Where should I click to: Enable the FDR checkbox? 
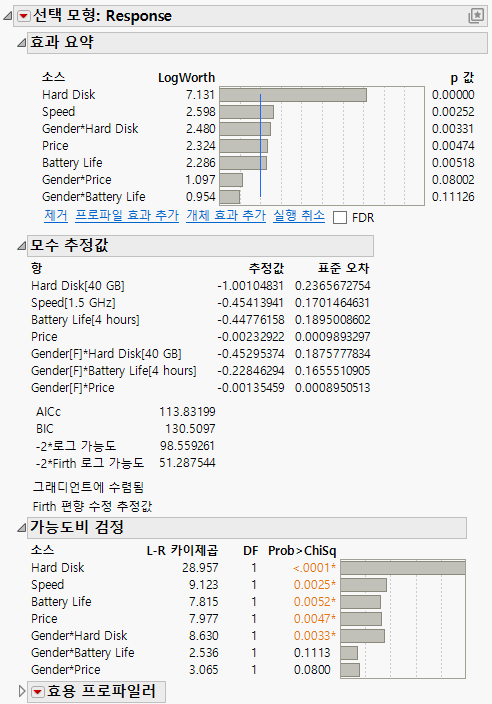tap(340, 218)
